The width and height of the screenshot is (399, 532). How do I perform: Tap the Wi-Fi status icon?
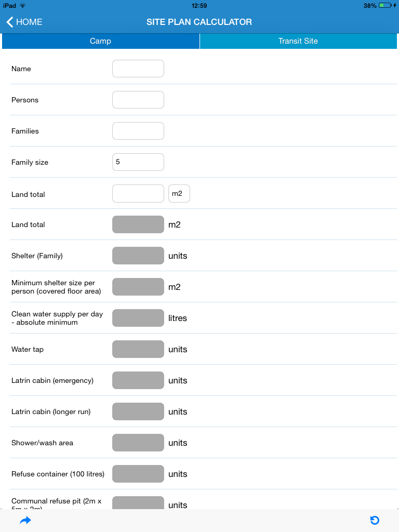[x=22, y=5]
